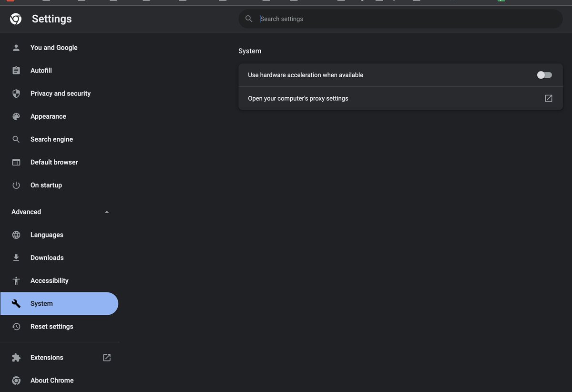Image resolution: width=572 pixels, height=392 pixels.
Task: Toggle the System wrench entry
Action: (41, 303)
